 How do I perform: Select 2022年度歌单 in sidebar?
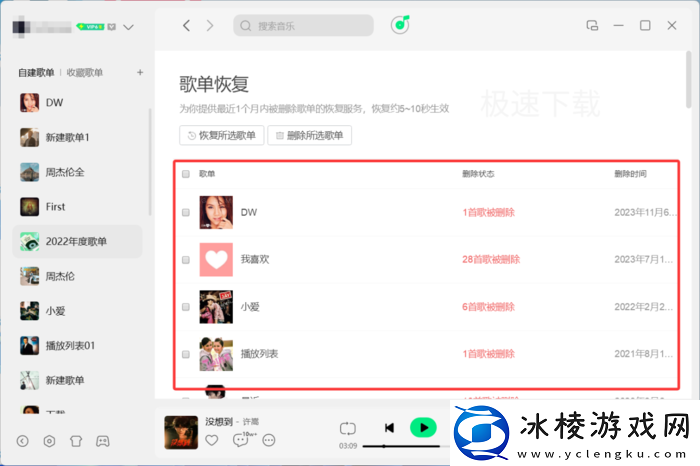pyautogui.click(x=77, y=241)
